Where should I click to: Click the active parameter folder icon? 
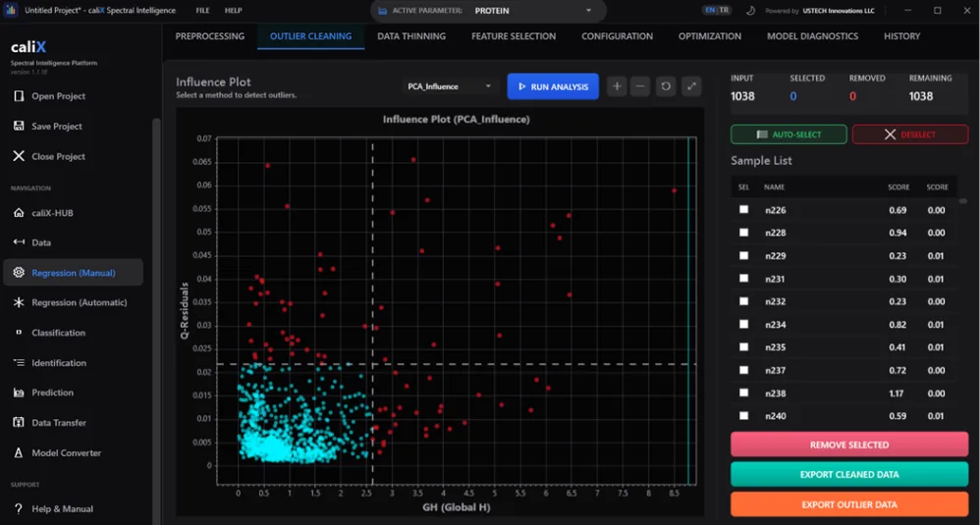383,11
